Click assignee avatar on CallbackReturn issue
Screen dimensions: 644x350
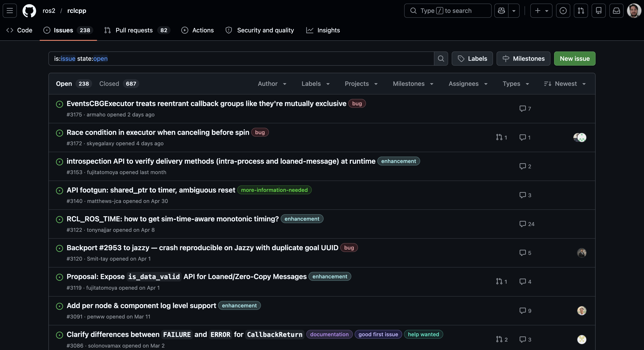pos(582,340)
